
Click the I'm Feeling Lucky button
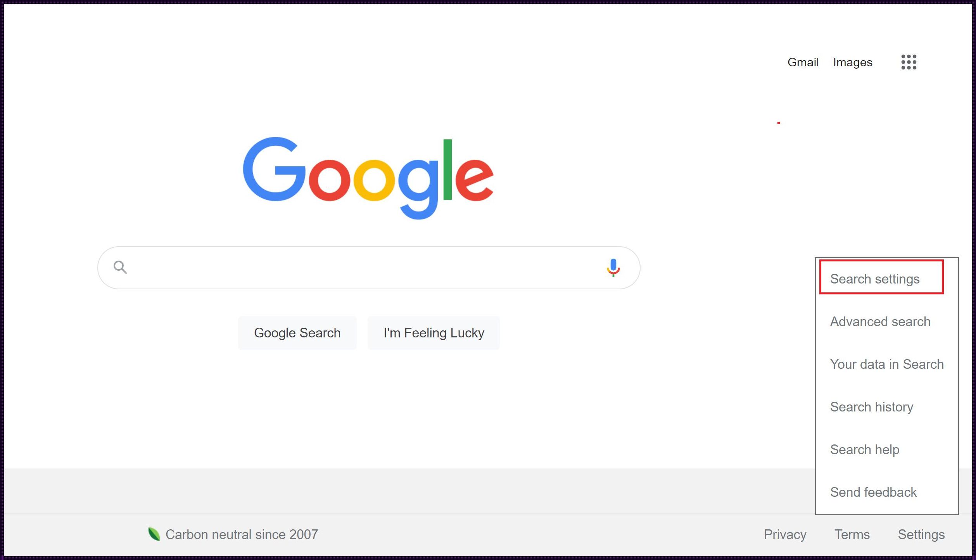coord(434,333)
